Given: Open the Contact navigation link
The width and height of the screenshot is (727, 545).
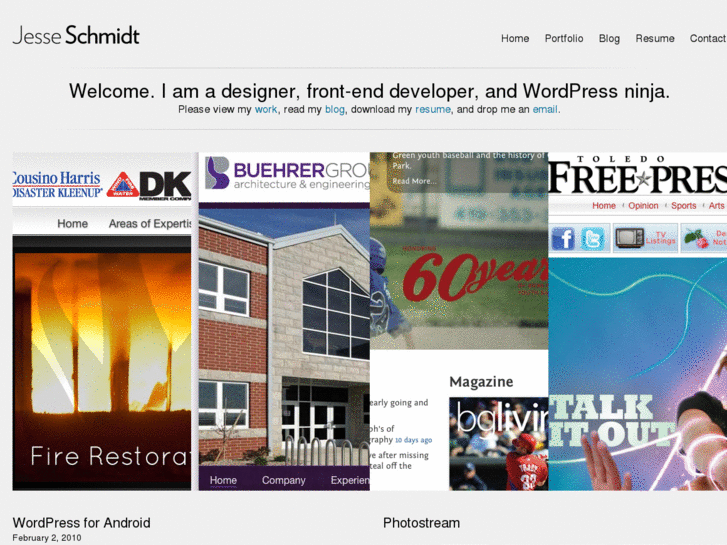Looking at the screenshot, I should (x=708, y=38).
